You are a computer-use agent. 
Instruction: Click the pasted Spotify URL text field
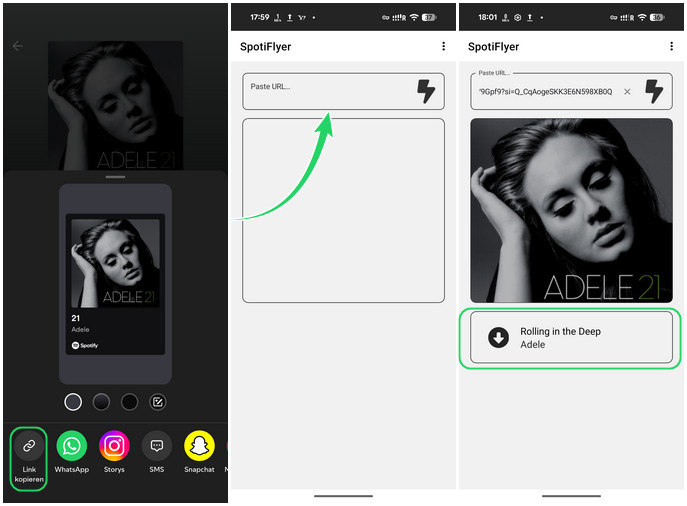[545, 92]
